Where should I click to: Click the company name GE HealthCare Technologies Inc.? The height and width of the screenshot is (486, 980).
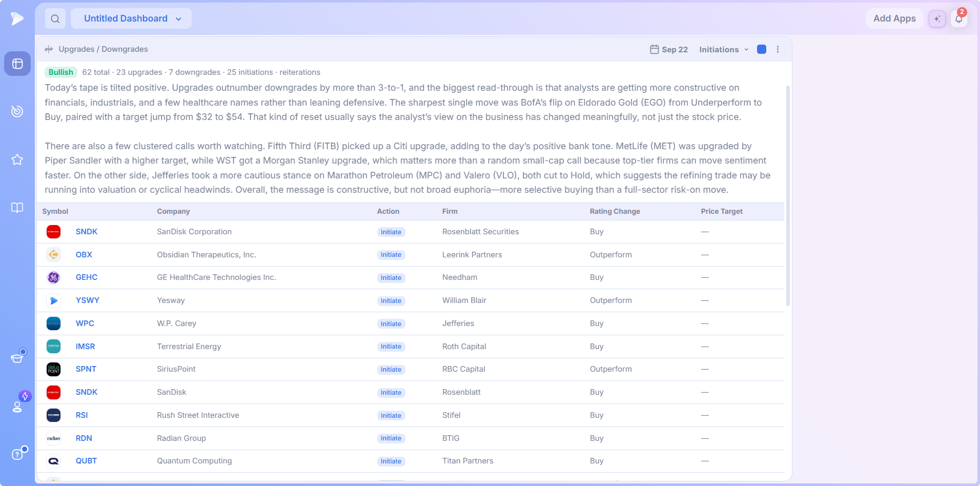coord(216,277)
